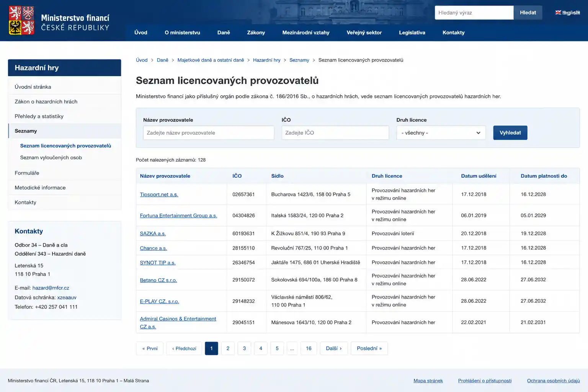The width and height of the screenshot is (588, 392).
Task: Open Kontakty in the sidebar menu
Action: pyautogui.click(x=65, y=203)
